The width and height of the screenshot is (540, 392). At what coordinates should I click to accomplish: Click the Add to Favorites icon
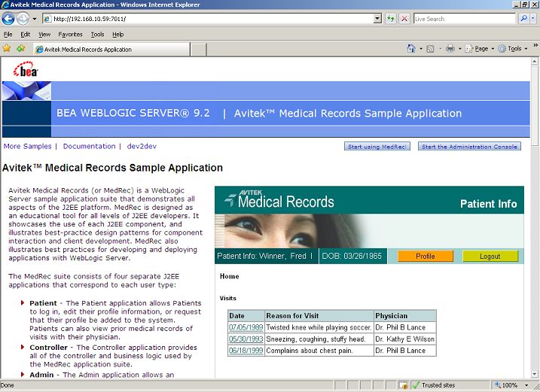21,48
